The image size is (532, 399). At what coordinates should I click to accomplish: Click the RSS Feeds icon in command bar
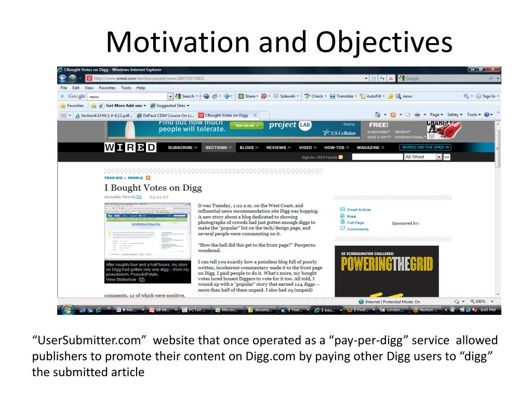(x=393, y=115)
